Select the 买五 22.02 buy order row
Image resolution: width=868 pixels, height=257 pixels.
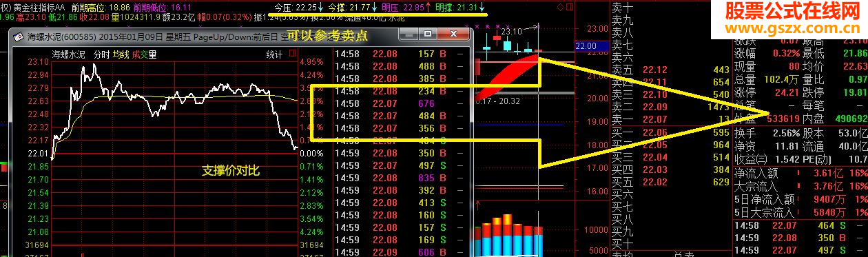[670, 182]
